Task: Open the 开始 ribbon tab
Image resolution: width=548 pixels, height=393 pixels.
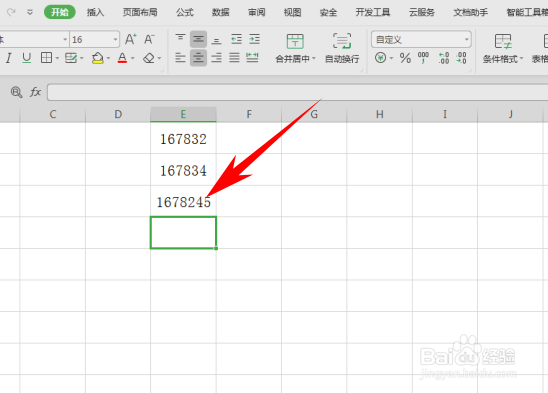Action: click(x=60, y=13)
